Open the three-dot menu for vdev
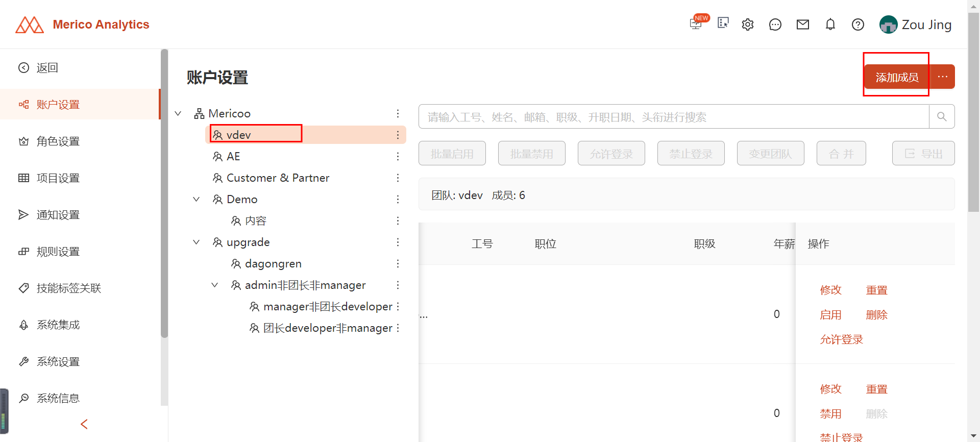This screenshot has height=442, width=980. tap(398, 135)
